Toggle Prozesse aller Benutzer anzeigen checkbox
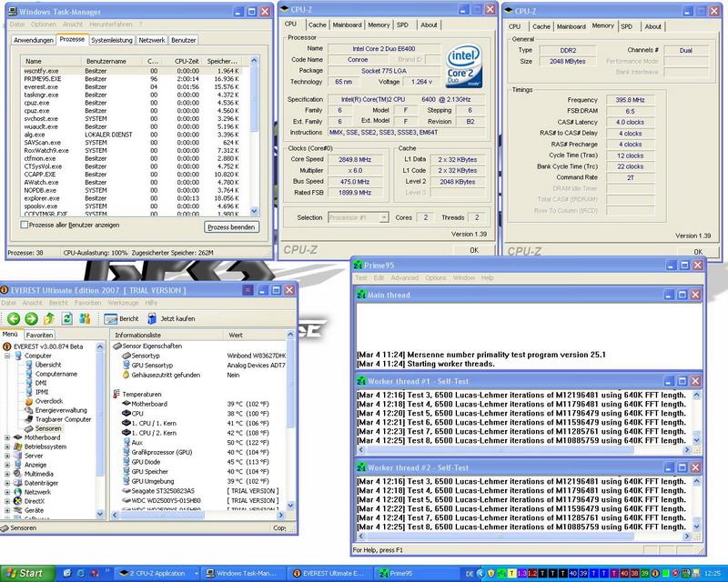Viewport: 728px width, 582px height. pyautogui.click(x=25, y=225)
